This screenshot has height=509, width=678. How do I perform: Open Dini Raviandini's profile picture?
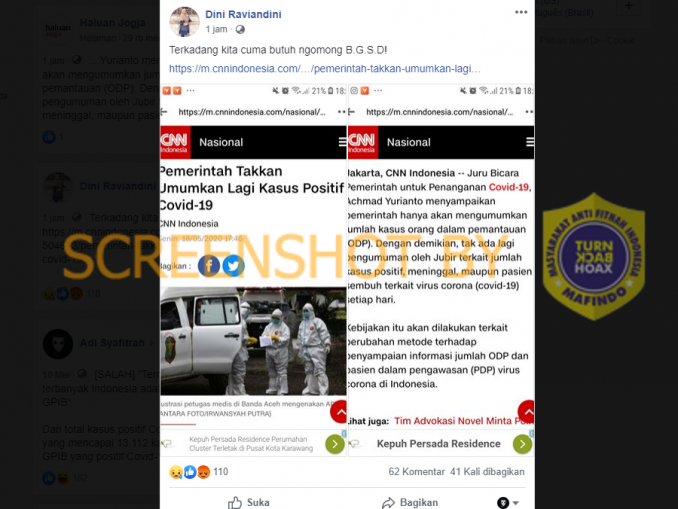pos(184,22)
